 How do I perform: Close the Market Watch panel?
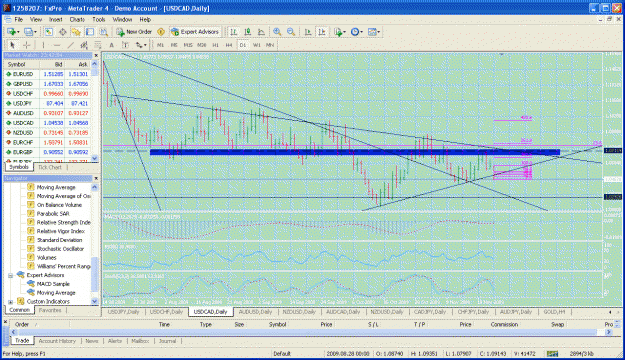point(96,55)
